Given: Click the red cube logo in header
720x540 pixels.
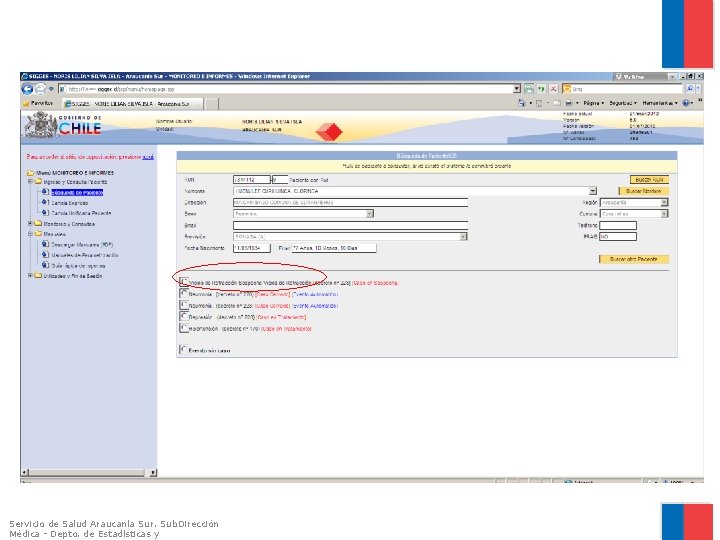Looking at the screenshot, I should [x=329, y=132].
